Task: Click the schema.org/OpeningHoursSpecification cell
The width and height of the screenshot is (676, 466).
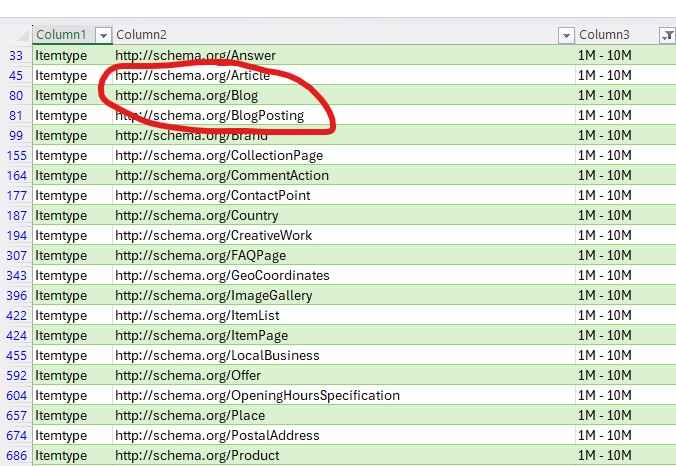Action: (344, 395)
